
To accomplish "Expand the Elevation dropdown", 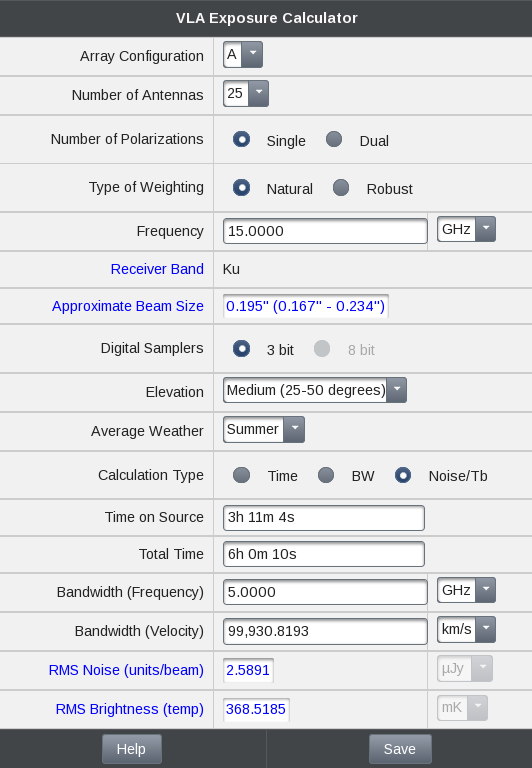I will (314, 390).
